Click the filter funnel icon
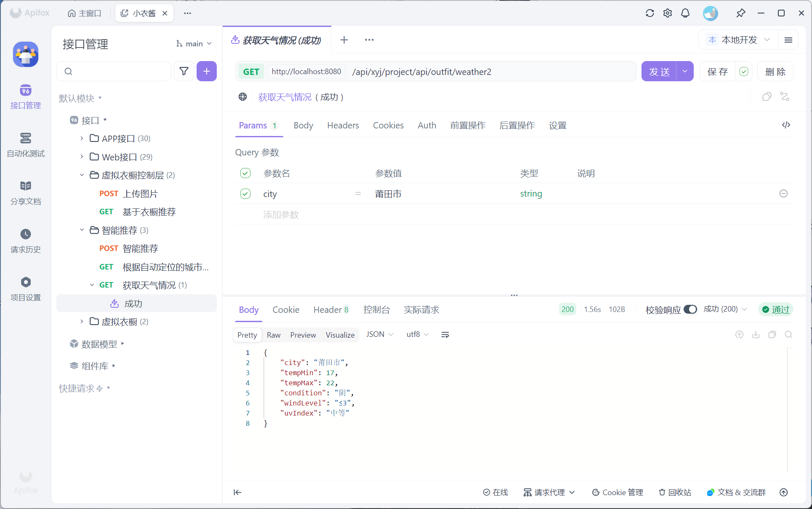The height and width of the screenshot is (509, 812). [x=184, y=71]
